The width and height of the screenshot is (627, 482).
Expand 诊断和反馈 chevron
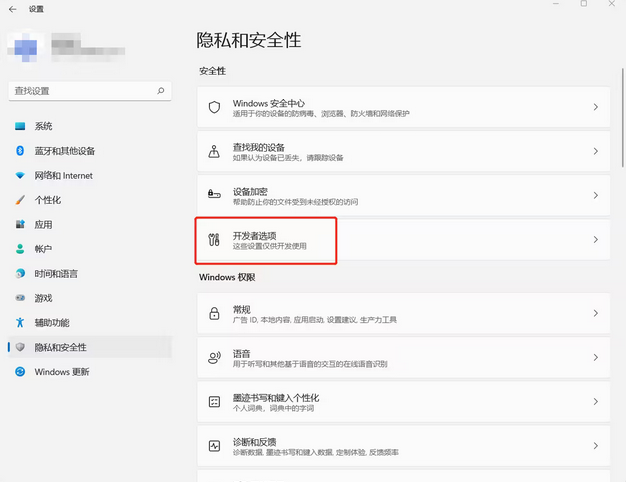coord(595,446)
